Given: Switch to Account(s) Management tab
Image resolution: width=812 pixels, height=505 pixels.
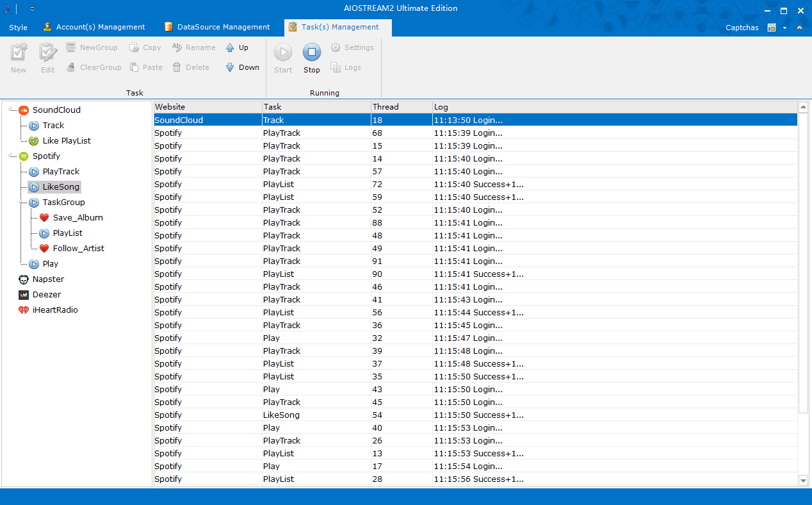Looking at the screenshot, I should tap(94, 27).
